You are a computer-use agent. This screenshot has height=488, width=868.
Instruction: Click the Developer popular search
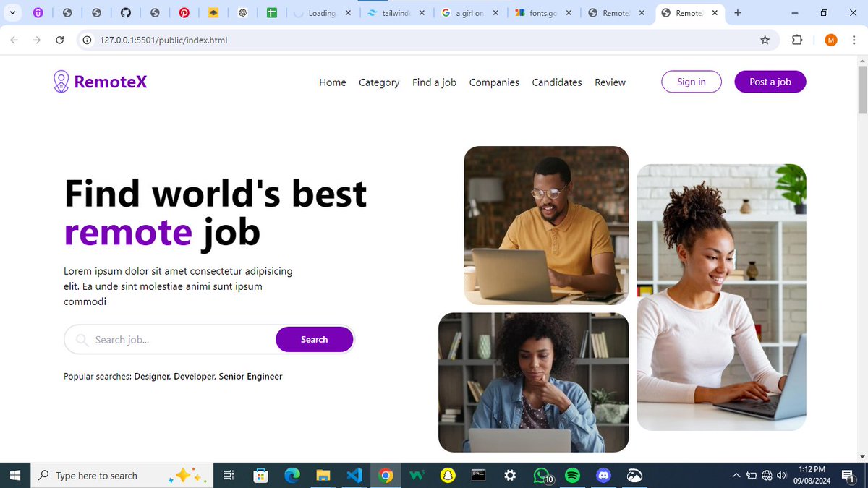click(195, 377)
